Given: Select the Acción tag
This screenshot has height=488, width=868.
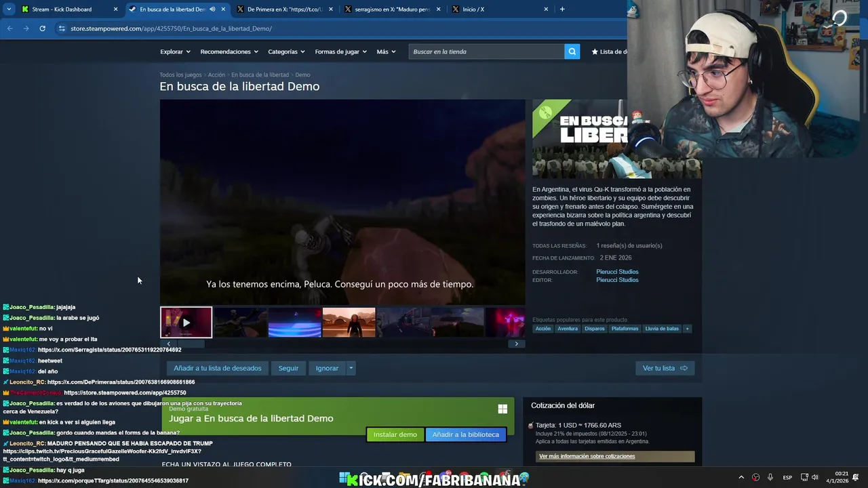Looking at the screenshot, I should pyautogui.click(x=543, y=329).
